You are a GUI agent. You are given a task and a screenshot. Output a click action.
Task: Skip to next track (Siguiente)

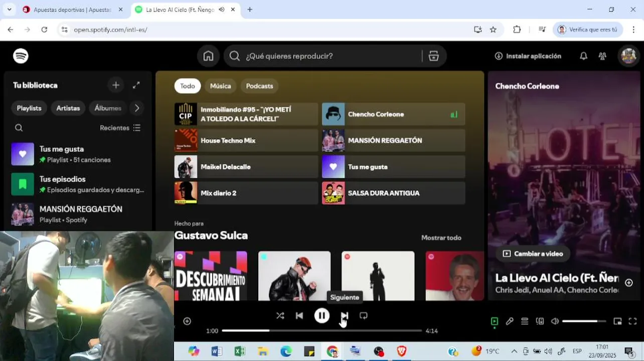click(344, 315)
